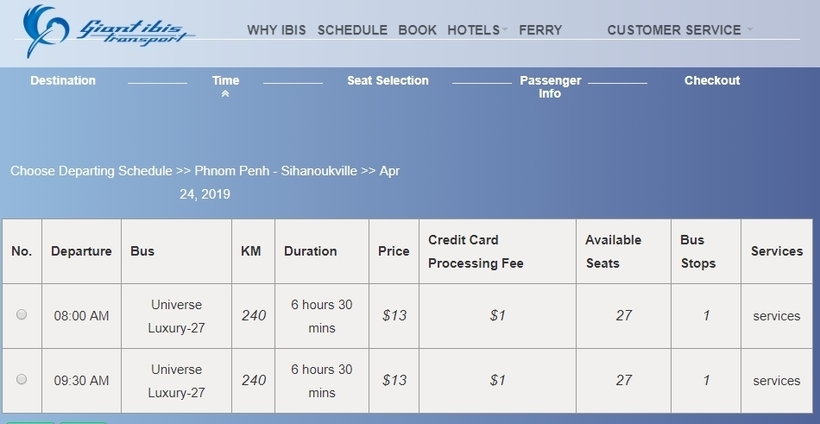The width and height of the screenshot is (820, 424).
Task: Jump to the Passenger Info step
Action: (x=550, y=87)
